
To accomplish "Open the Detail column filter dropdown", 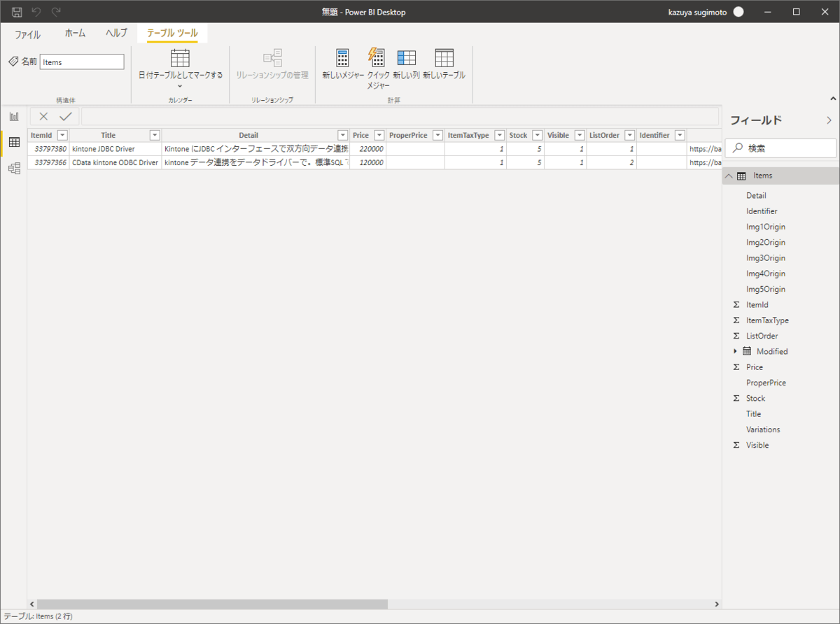I will point(343,135).
